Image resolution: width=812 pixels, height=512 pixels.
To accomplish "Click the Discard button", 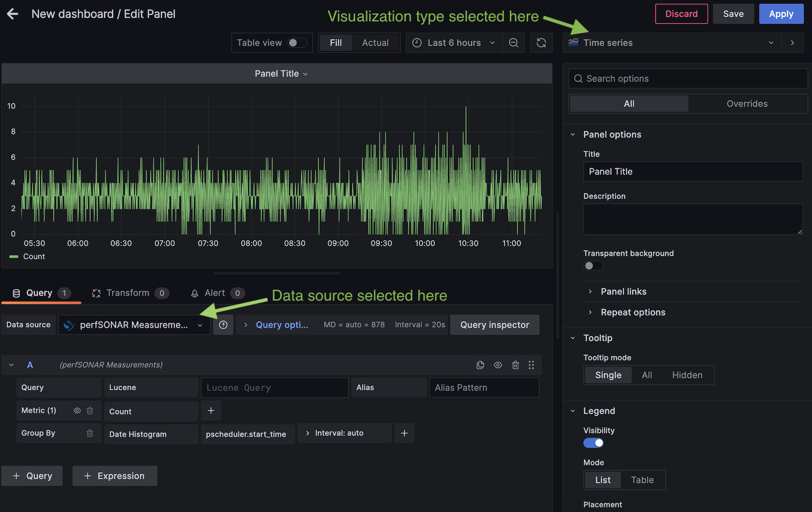I will 681,14.
